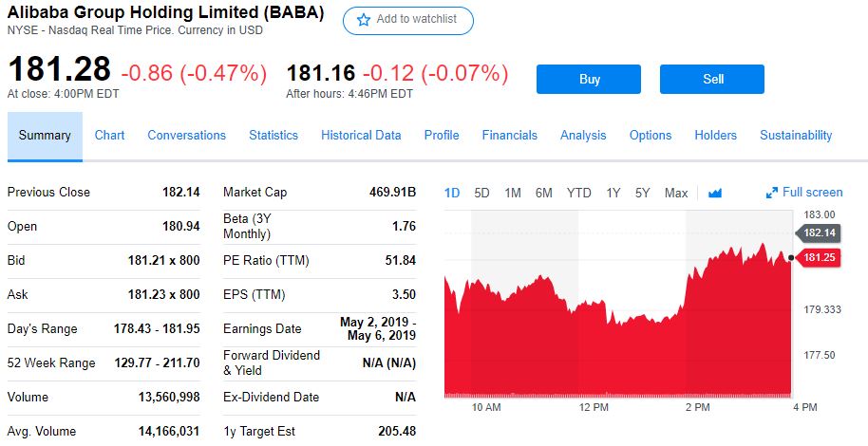868x446 pixels.
Task: View the Sustainability tab
Action: tap(796, 135)
